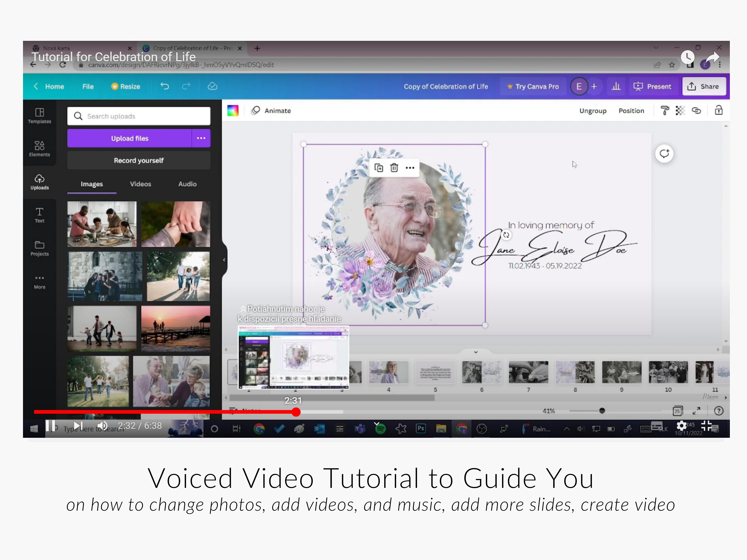Click the Upload files button
Screen dimensions: 747x560
tap(129, 138)
